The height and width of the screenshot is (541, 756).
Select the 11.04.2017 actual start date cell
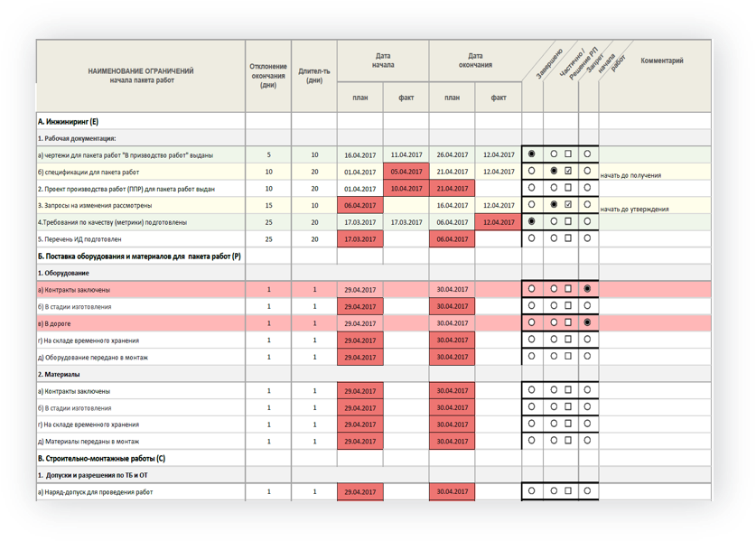pyautogui.click(x=406, y=154)
